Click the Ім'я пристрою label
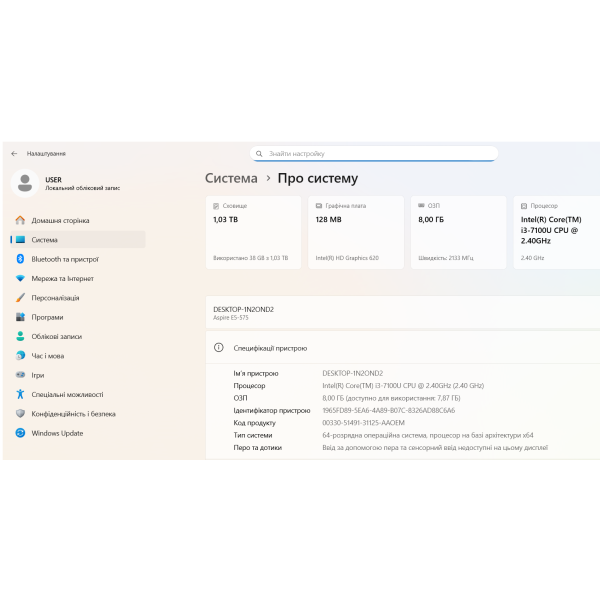The height and width of the screenshot is (600, 600). (x=256, y=373)
